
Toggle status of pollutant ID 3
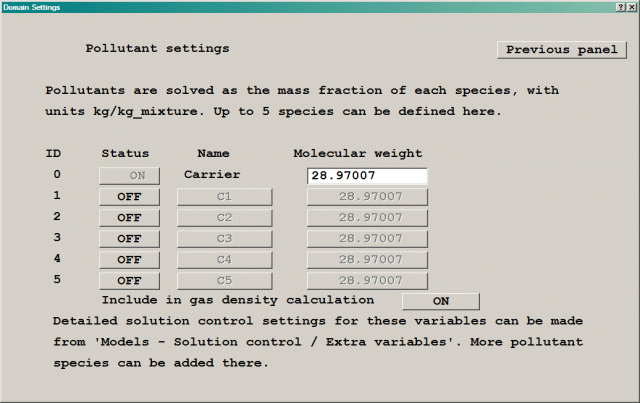(129, 239)
